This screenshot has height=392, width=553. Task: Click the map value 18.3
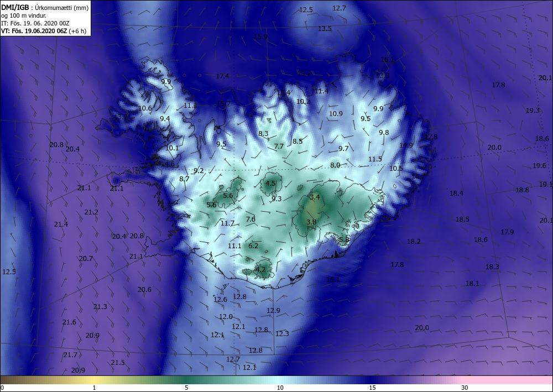pos(492,267)
